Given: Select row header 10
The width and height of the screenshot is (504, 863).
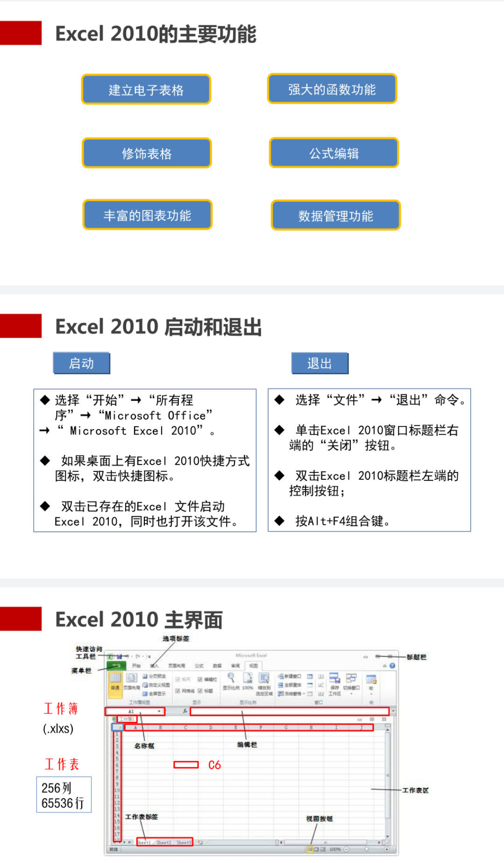Looking at the screenshot, I should pyautogui.click(x=117, y=790).
